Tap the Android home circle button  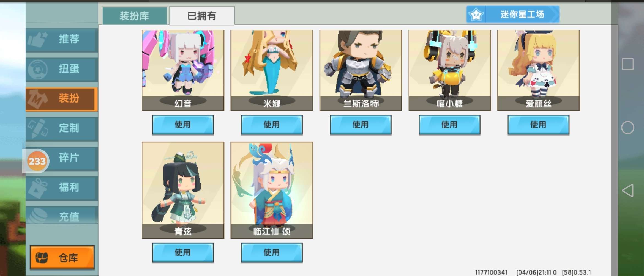pyautogui.click(x=628, y=128)
